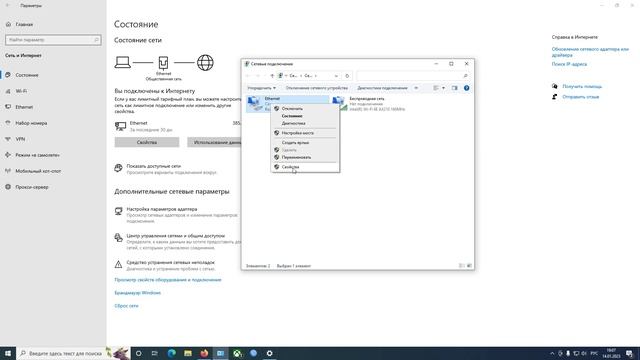Switch to large icons view in status bar

(469, 266)
